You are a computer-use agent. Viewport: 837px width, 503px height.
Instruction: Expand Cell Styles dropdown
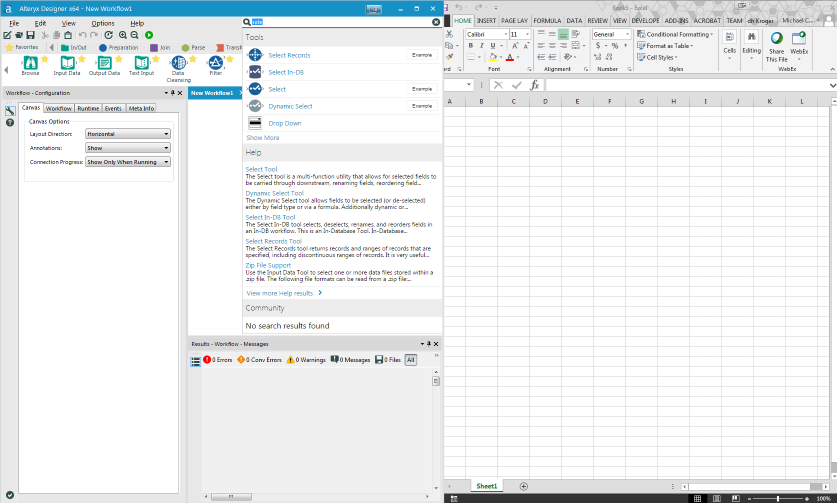tap(657, 57)
